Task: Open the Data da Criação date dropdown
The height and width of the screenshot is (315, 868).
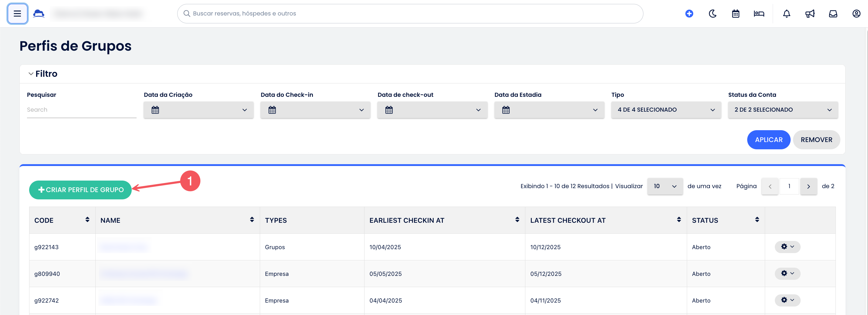Action: [198, 110]
